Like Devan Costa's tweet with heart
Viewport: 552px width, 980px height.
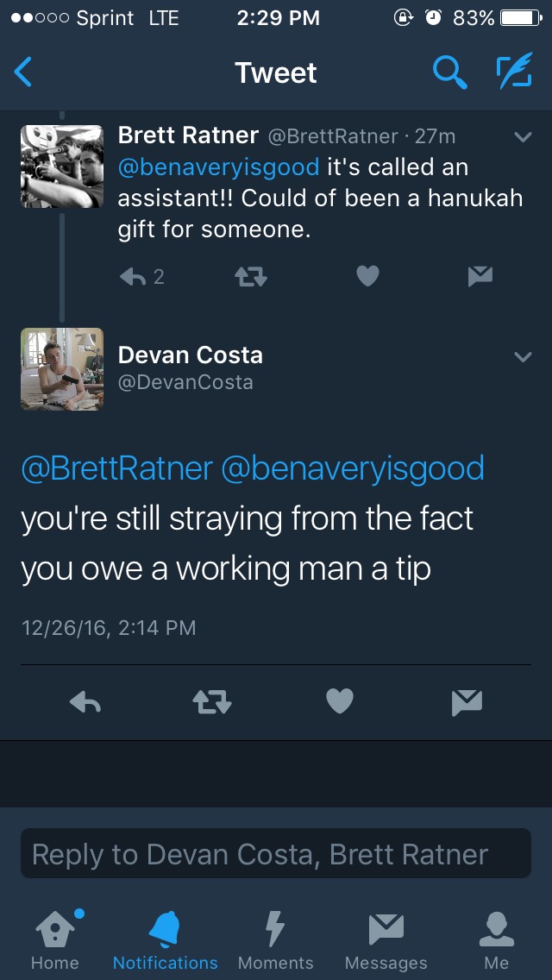340,703
